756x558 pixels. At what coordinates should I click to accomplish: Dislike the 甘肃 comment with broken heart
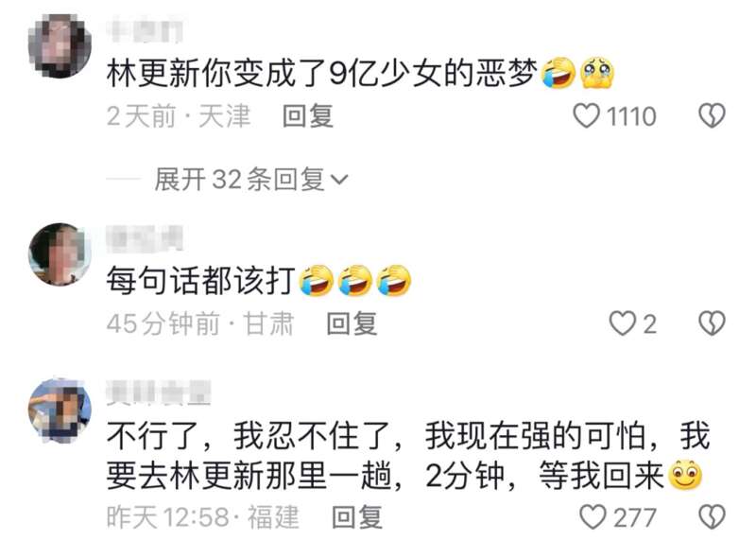(712, 323)
